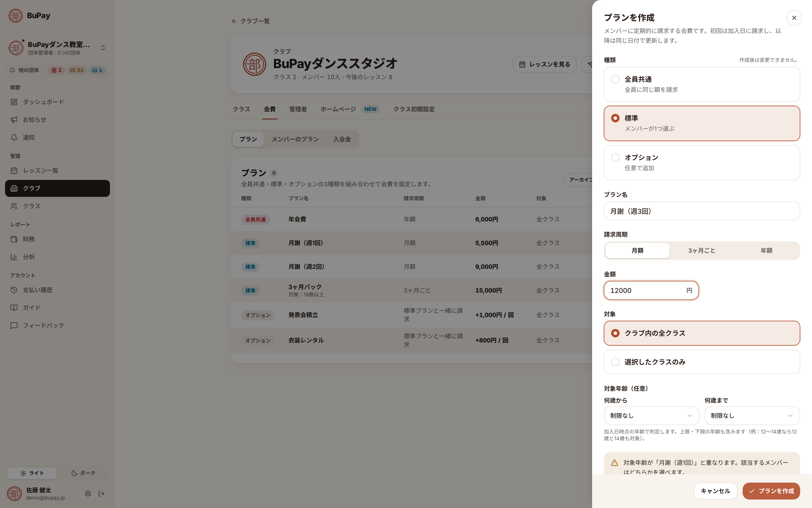Select 年額 billing cycle tab

pos(766,251)
